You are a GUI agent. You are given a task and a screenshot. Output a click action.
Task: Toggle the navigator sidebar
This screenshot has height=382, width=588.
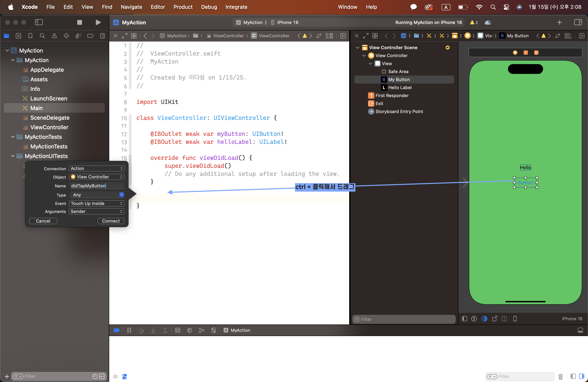[x=39, y=22]
